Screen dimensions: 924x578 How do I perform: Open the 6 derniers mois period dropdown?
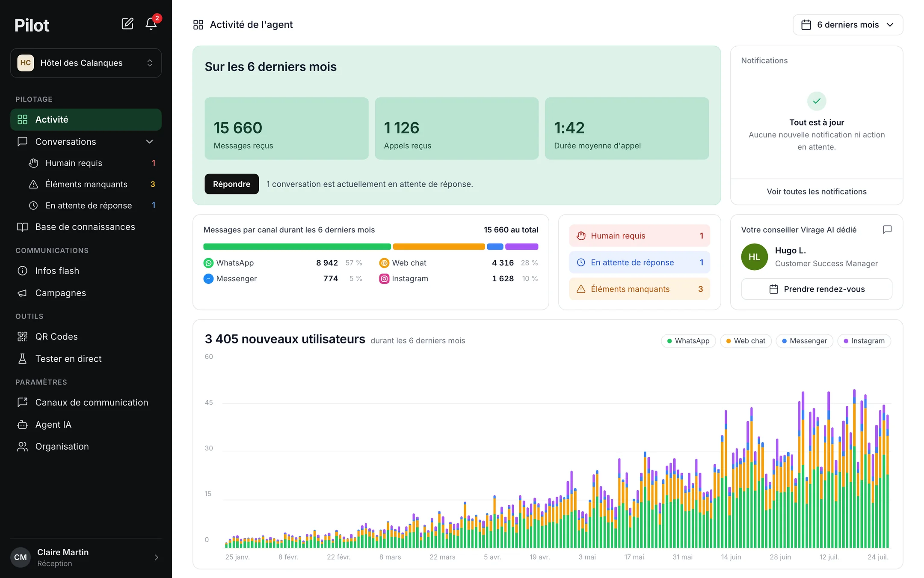[x=848, y=25]
